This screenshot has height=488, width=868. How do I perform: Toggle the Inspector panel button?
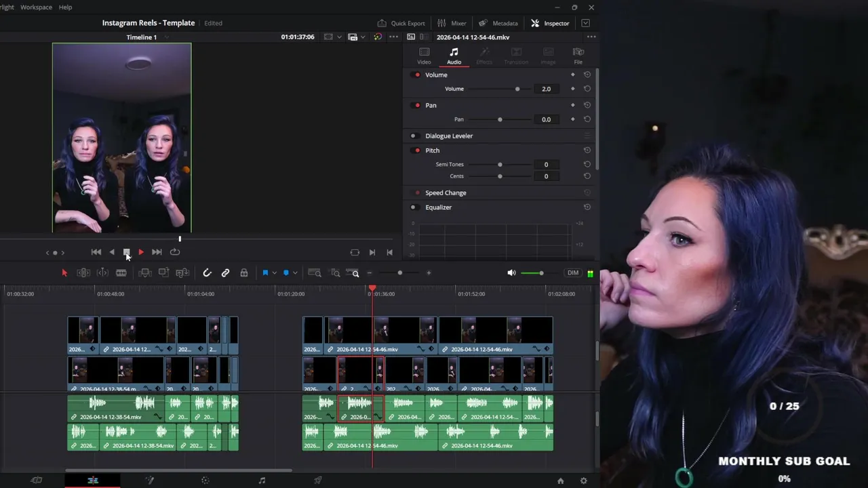click(x=550, y=23)
